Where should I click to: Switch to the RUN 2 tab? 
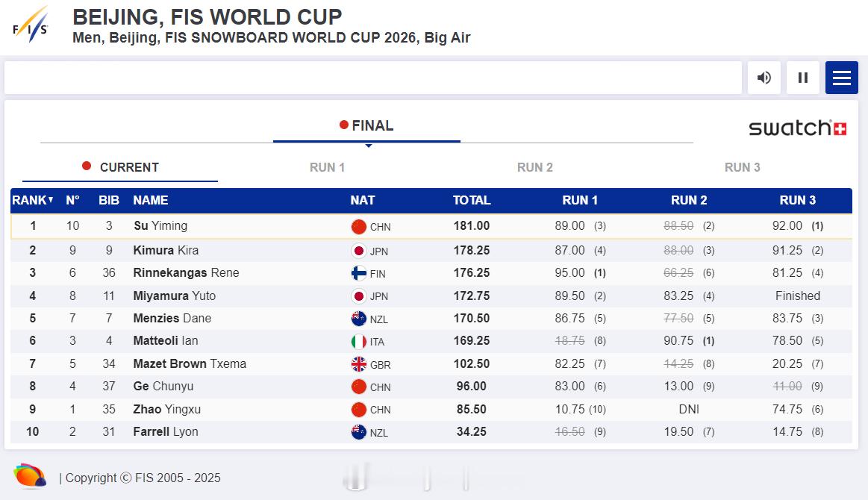tap(534, 167)
